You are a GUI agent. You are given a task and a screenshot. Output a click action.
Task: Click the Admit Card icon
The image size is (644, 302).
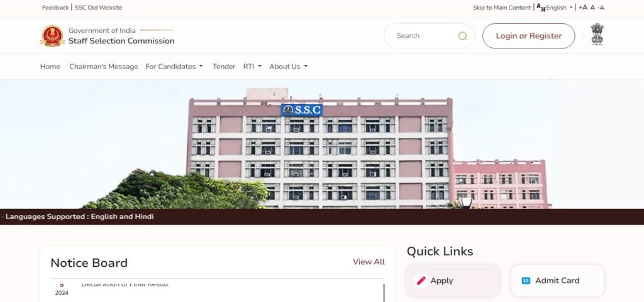click(526, 281)
